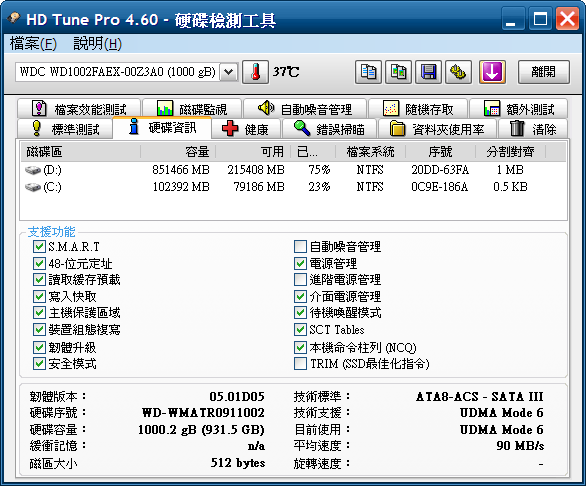Click disk serial WD-WMATR0911002
Image resolution: width=586 pixels, height=486 pixels.
point(203,413)
